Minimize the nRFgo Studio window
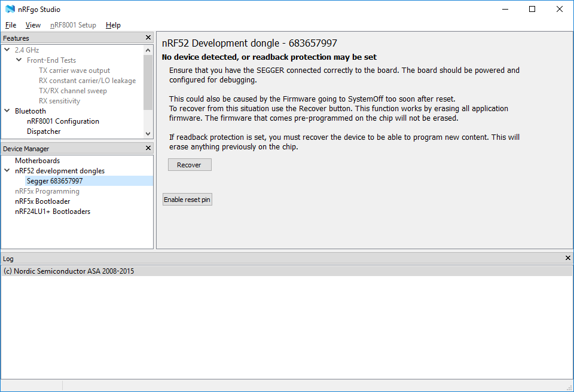This screenshot has height=392, width=574. point(505,9)
